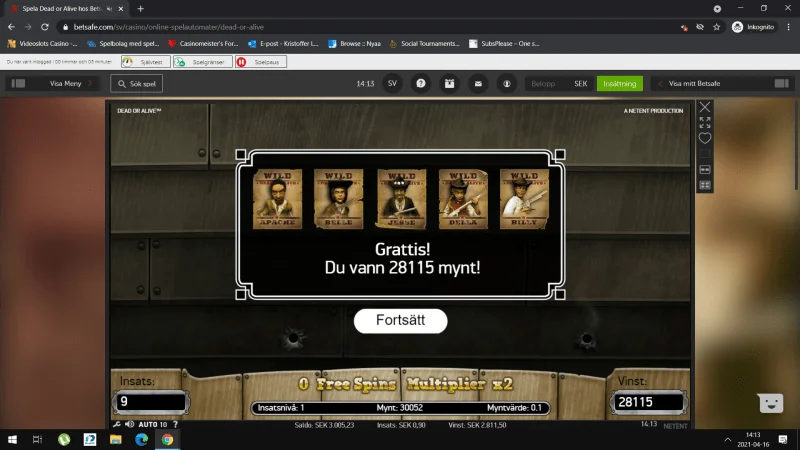800x450 pixels.
Task: Expand Visa Meny side menu
Action: pyautogui.click(x=71, y=84)
